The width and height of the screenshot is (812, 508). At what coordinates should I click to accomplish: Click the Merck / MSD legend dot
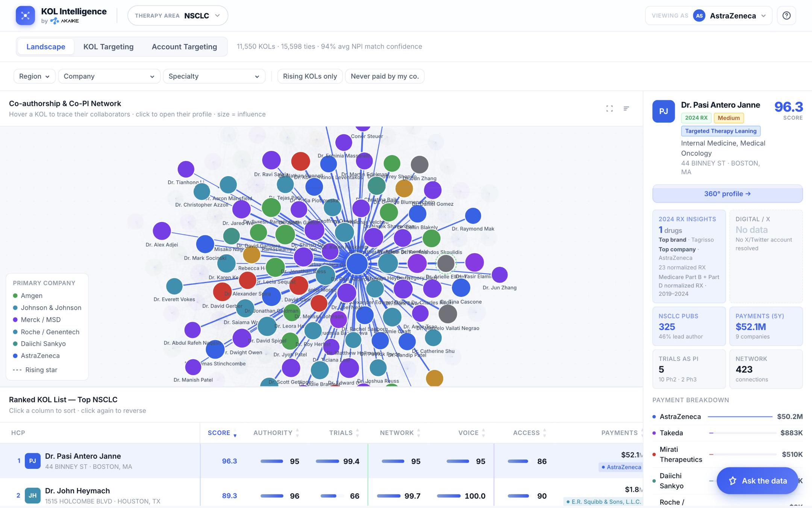pyautogui.click(x=15, y=320)
